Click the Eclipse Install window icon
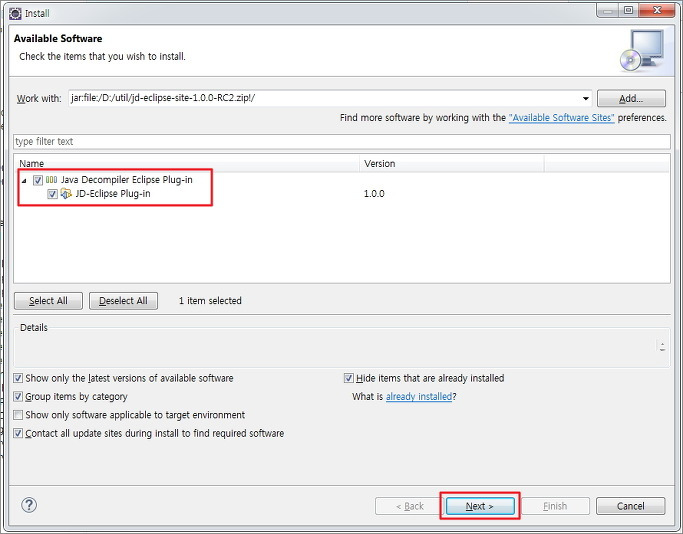The width and height of the screenshot is (683, 534). (15, 14)
